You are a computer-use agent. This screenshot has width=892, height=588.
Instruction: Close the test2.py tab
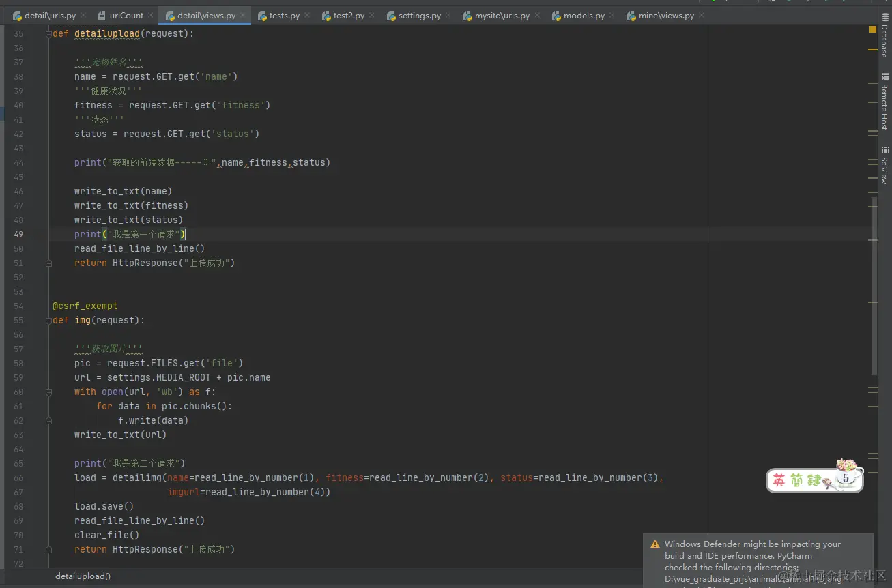(x=372, y=15)
